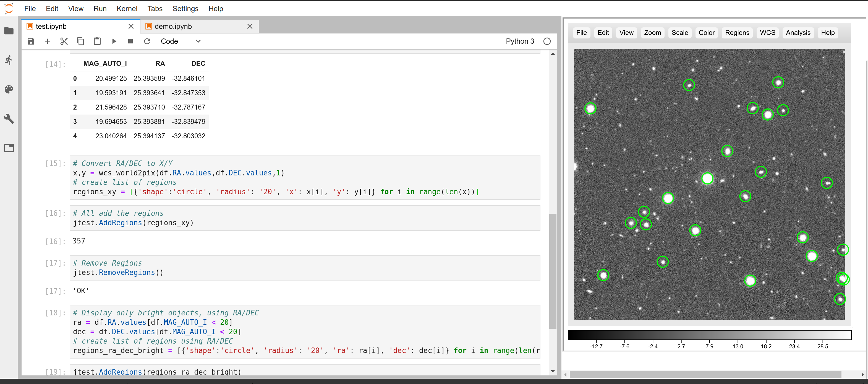Expand the Code cell type dropdown
This screenshot has height=384, width=868.
(x=181, y=41)
